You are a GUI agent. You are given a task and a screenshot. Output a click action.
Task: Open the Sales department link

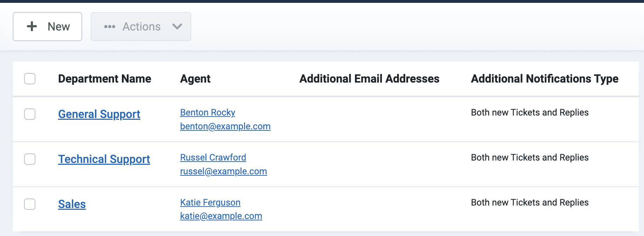(72, 204)
